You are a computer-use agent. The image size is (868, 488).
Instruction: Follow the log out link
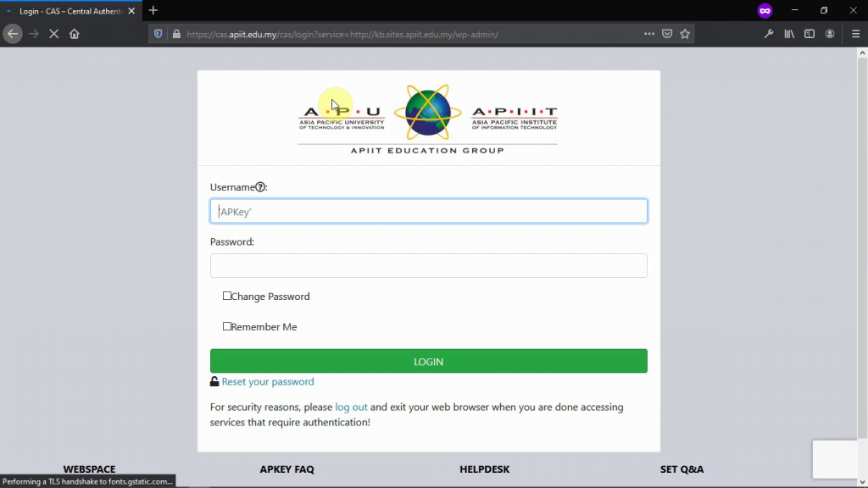click(x=351, y=408)
